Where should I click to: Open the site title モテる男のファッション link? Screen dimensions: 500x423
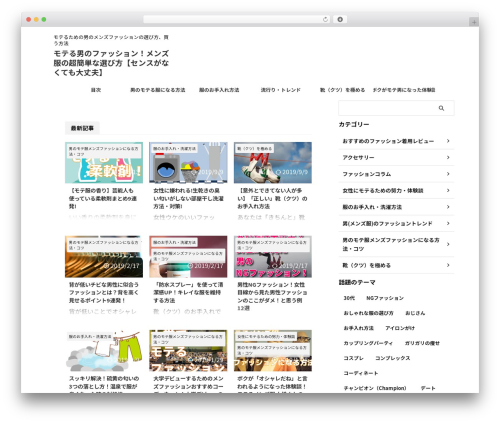[x=111, y=63]
